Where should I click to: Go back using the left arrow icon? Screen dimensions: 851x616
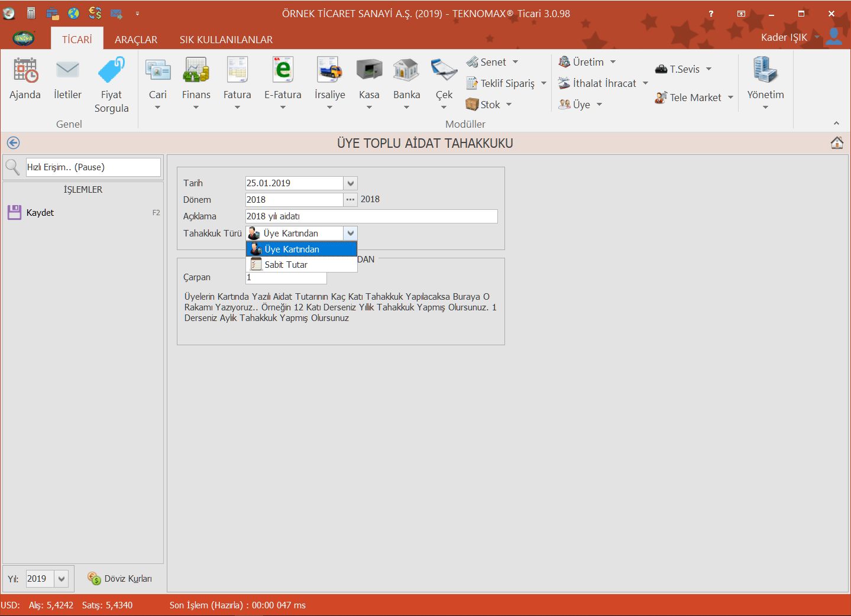click(x=13, y=143)
